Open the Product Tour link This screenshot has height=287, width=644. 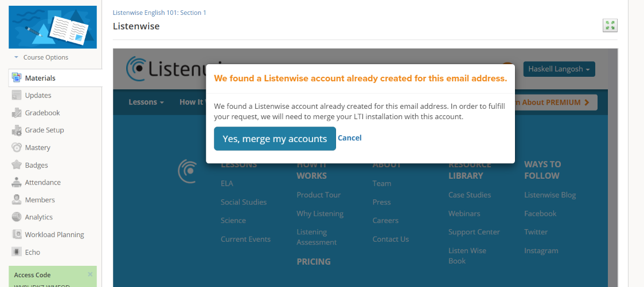pyautogui.click(x=319, y=195)
